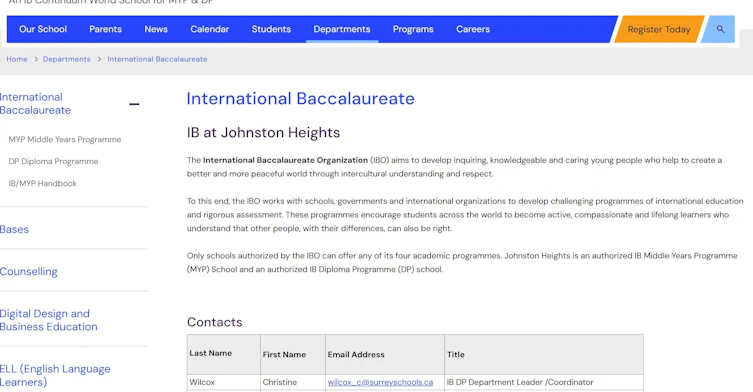Click the Email Address column header
Viewport: 753px width, 392px height.
[x=385, y=355]
